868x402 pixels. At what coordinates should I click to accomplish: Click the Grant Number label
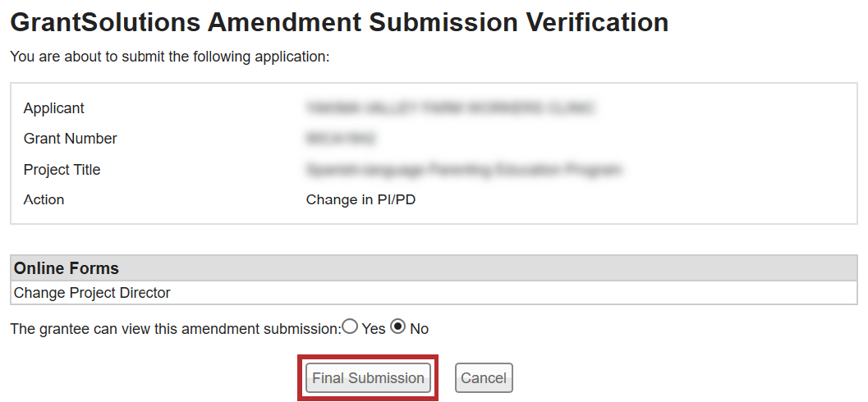click(71, 139)
